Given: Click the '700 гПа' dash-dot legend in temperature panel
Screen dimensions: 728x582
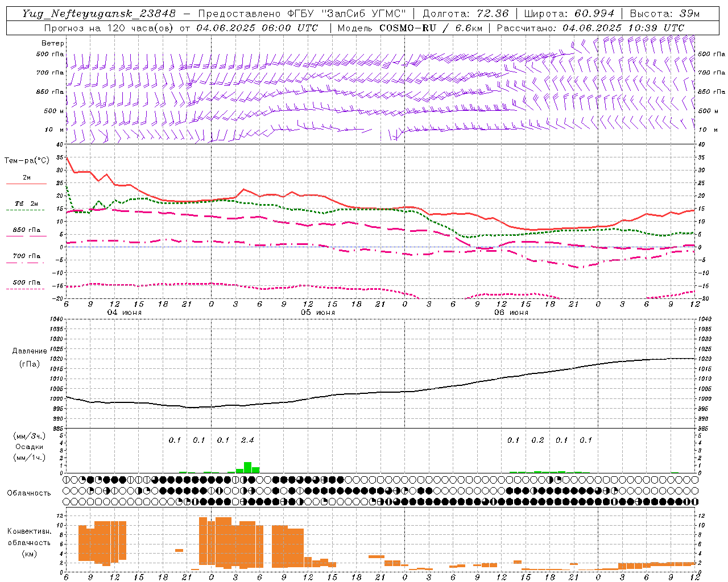Looking at the screenshot, I should coord(26,263).
